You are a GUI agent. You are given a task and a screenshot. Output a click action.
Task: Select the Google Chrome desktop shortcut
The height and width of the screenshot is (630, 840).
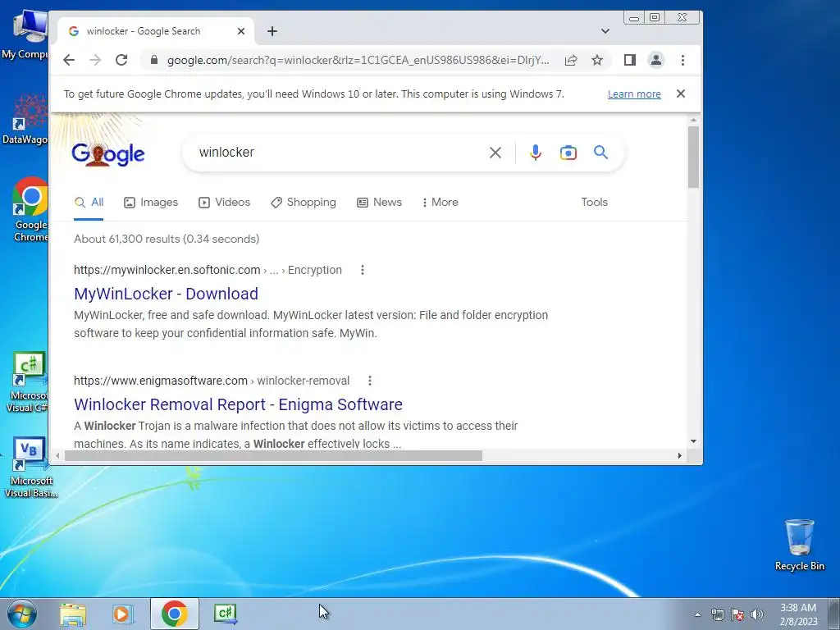(x=30, y=209)
